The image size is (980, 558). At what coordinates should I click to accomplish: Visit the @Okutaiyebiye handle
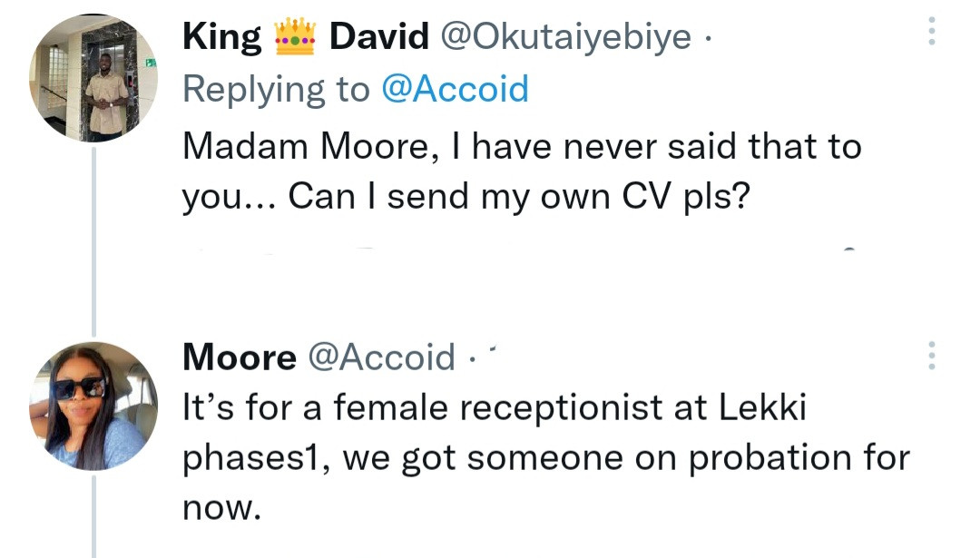click(x=565, y=37)
